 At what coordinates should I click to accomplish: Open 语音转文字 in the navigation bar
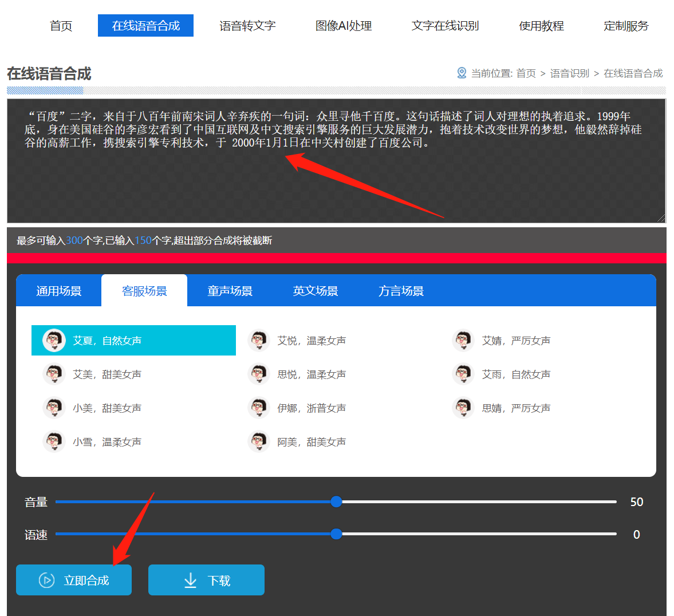(x=247, y=26)
